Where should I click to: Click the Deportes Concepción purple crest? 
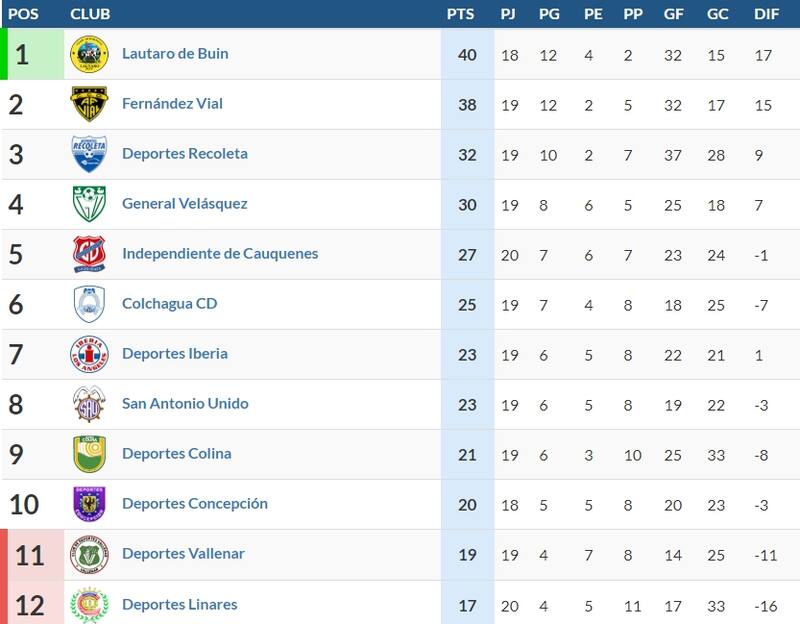click(x=89, y=504)
